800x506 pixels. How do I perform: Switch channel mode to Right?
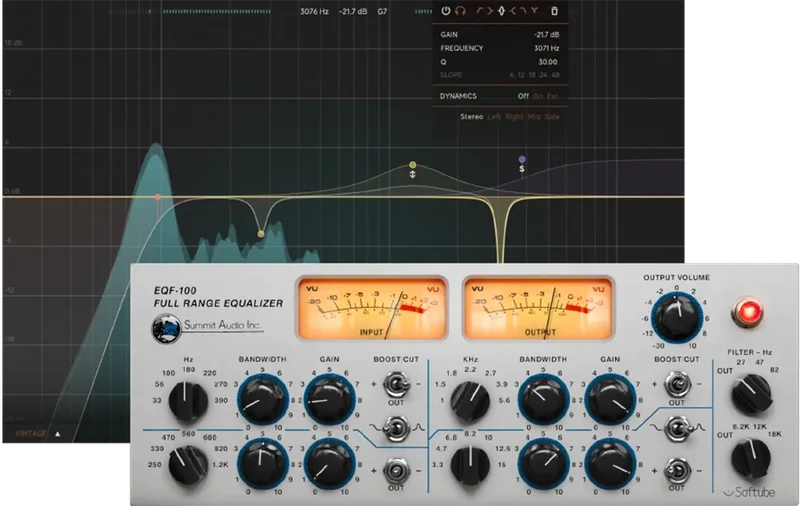(x=514, y=116)
